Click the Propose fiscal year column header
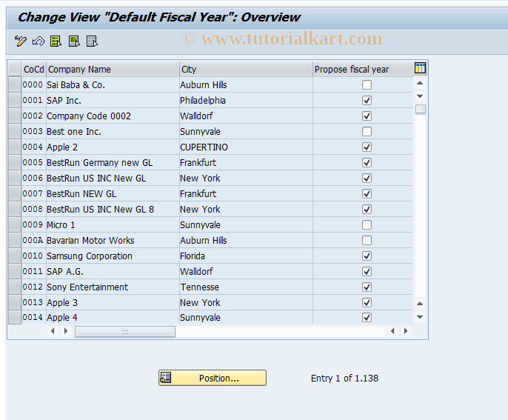 click(x=363, y=69)
